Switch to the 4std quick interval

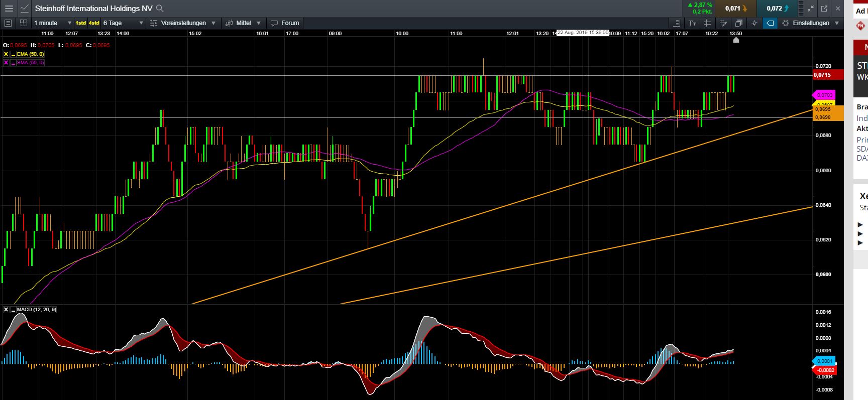click(x=94, y=23)
